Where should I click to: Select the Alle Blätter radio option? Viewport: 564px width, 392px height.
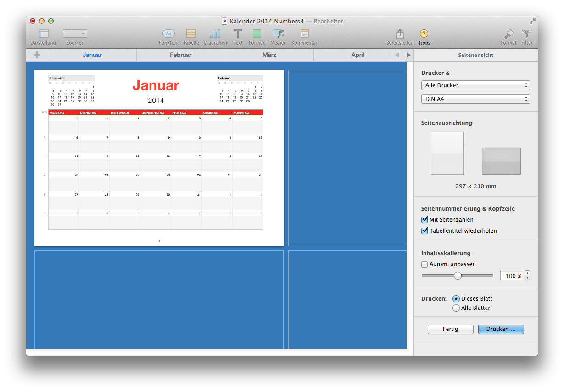tap(456, 308)
